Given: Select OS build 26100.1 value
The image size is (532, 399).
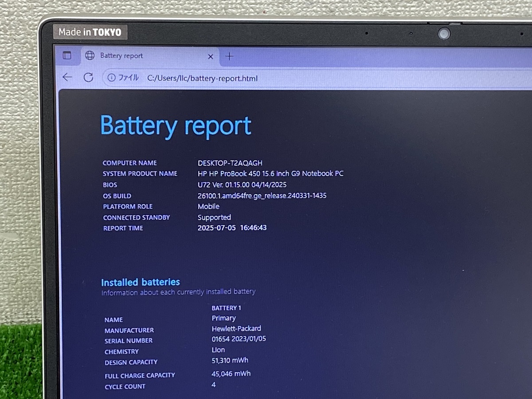Looking at the screenshot, I should pos(262,196).
